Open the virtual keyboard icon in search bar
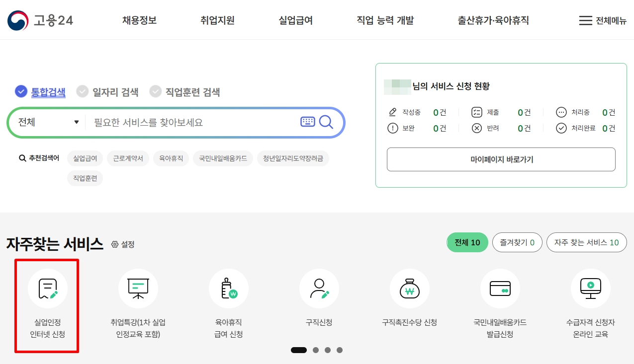This screenshot has height=364, width=634. click(x=308, y=122)
